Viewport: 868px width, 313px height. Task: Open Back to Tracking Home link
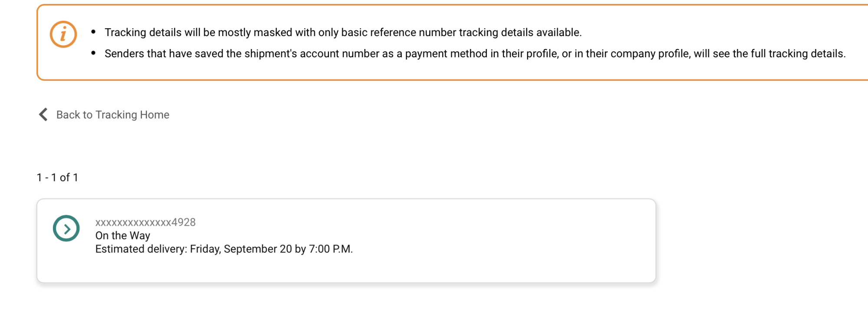click(112, 115)
